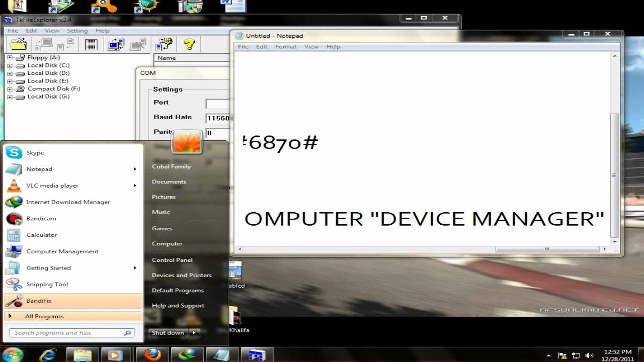Expand the Local Disk (C:) node

click(10, 65)
